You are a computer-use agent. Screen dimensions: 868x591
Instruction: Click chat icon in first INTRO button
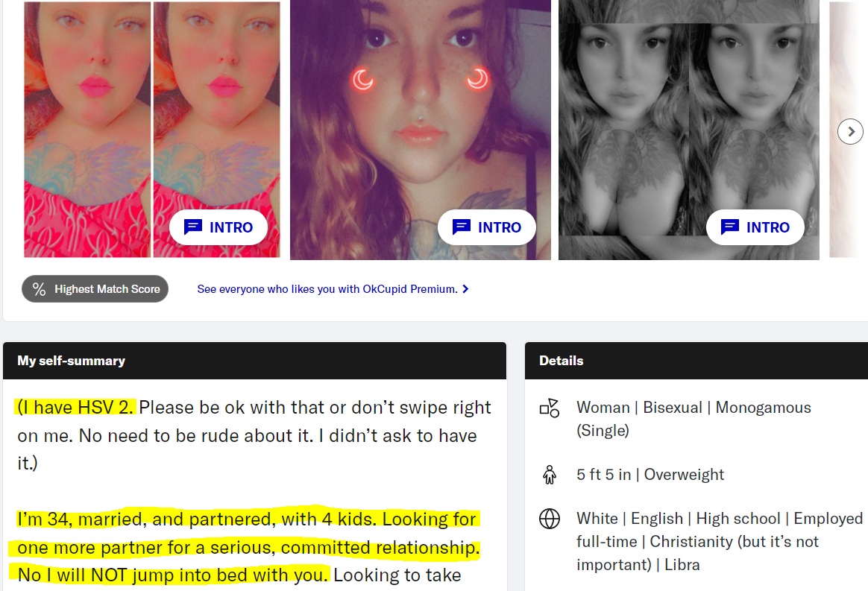coord(192,227)
